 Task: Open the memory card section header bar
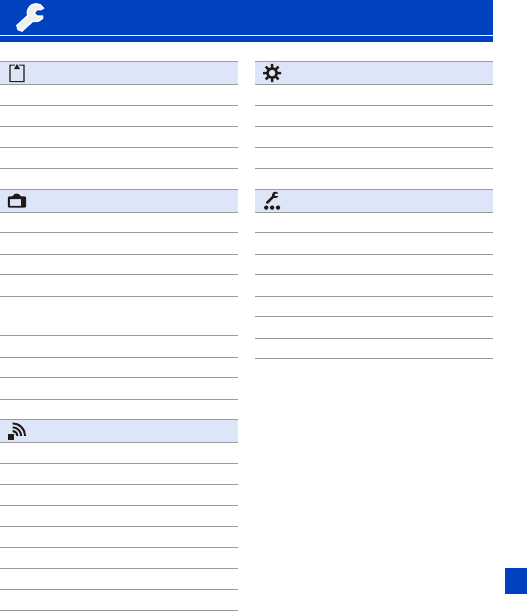click(119, 73)
